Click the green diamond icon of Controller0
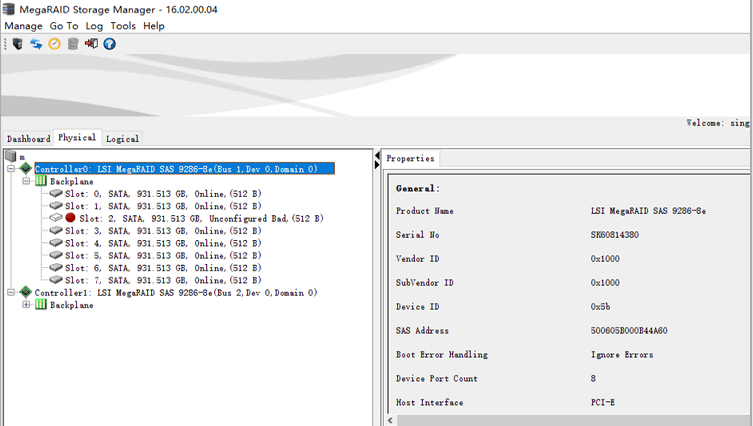This screenshot has width=753, height=426. click(x=25, y=169)
